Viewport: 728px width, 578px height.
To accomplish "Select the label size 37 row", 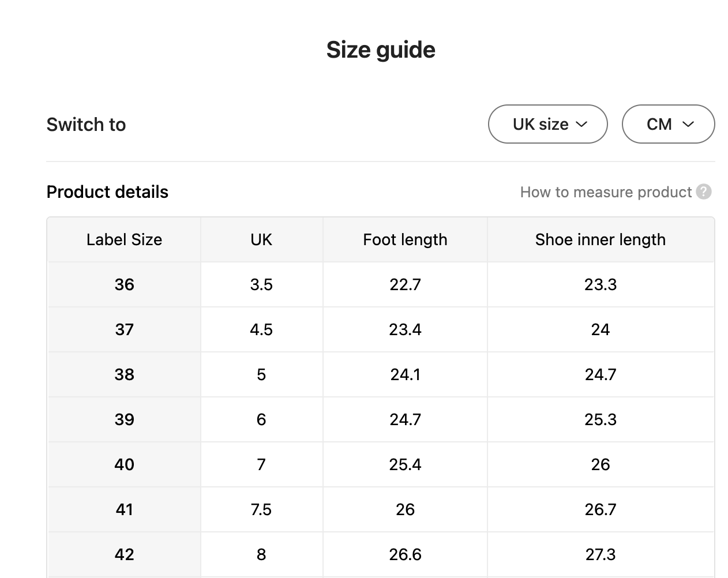I will click(x=124, y=329).
